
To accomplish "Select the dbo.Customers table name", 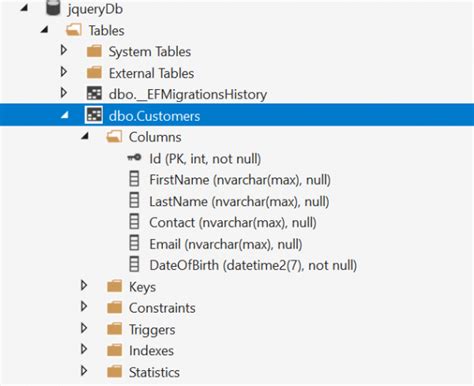I will (154, 116).
